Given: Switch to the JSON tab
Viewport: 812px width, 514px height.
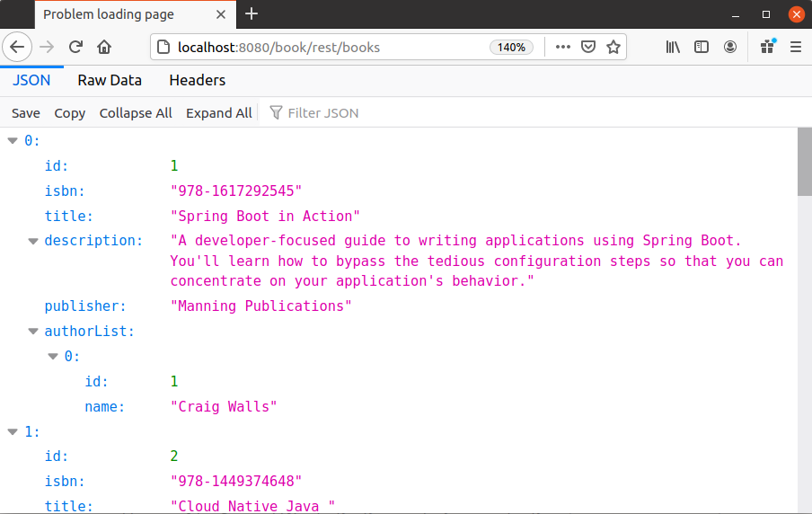Looking at the screenshot, I should coord(31,81).
